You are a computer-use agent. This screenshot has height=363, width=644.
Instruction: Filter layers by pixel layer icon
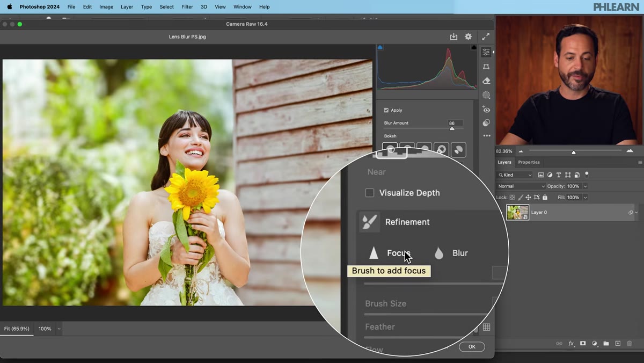click(541, 175)
